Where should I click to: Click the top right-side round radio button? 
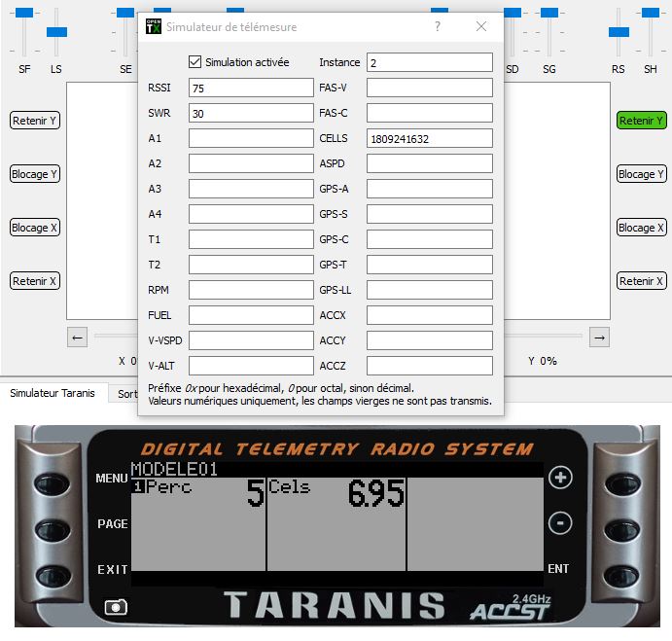pyautogui.click(x=621, y=483)
